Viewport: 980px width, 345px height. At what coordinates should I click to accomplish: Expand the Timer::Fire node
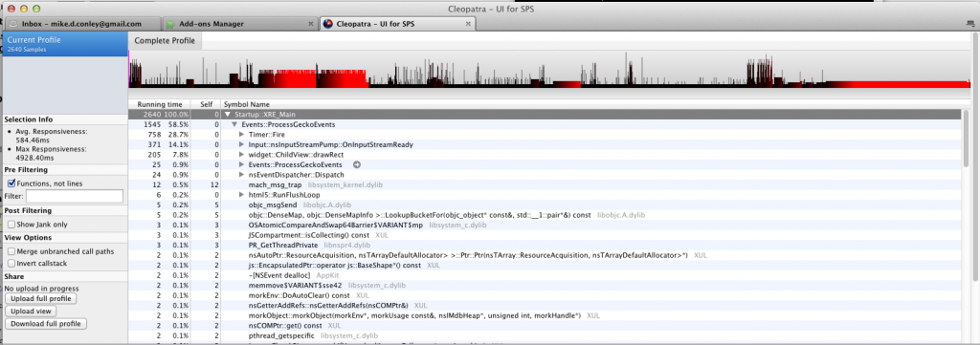(x=242, y=135)
